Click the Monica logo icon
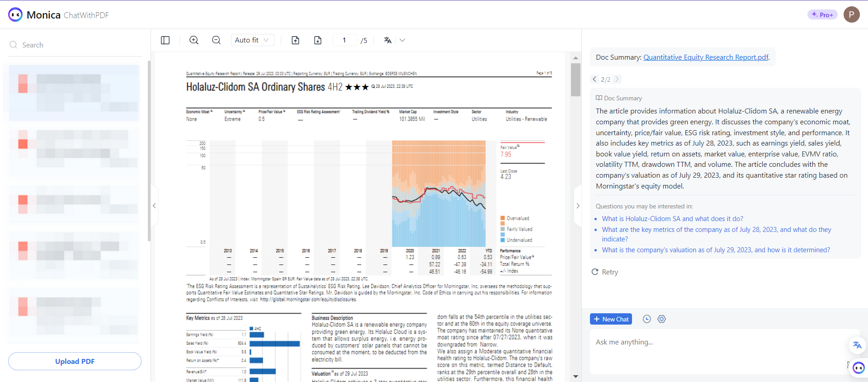The height and width of the screenshot is (382, 868). [15, 14]
